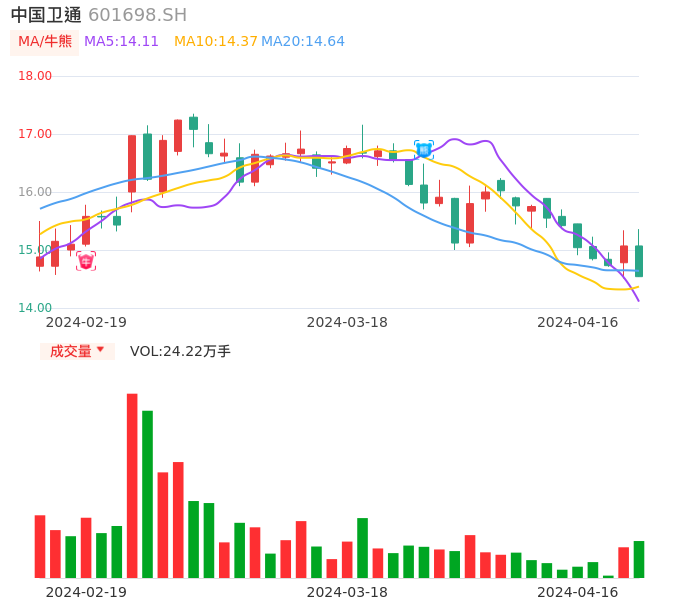Viewport: 686px width, 606px height.
Task: Click the tallest green volume bar
Action: point(147,494)
